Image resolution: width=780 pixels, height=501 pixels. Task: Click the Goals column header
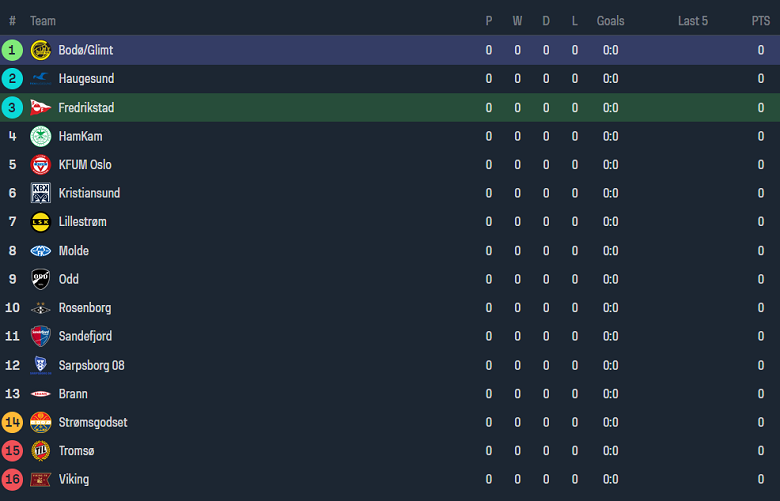pyautogui.click(x=610, y=21)
